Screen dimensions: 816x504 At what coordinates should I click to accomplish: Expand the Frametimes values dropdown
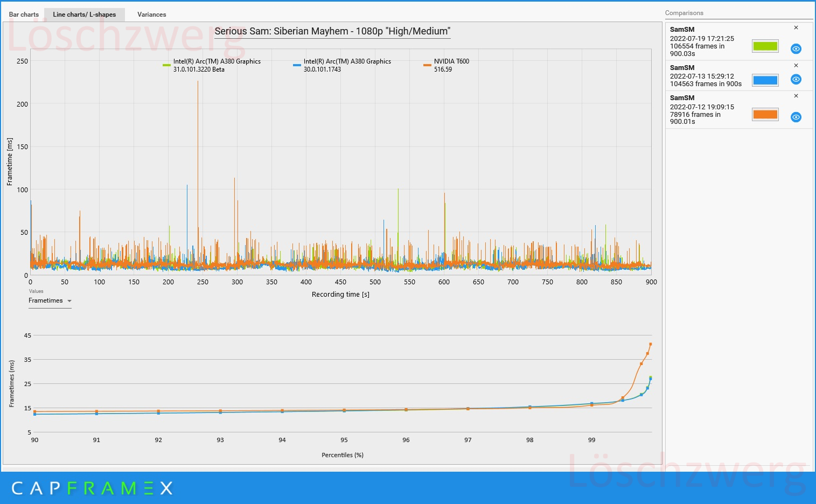click(50, 300)
